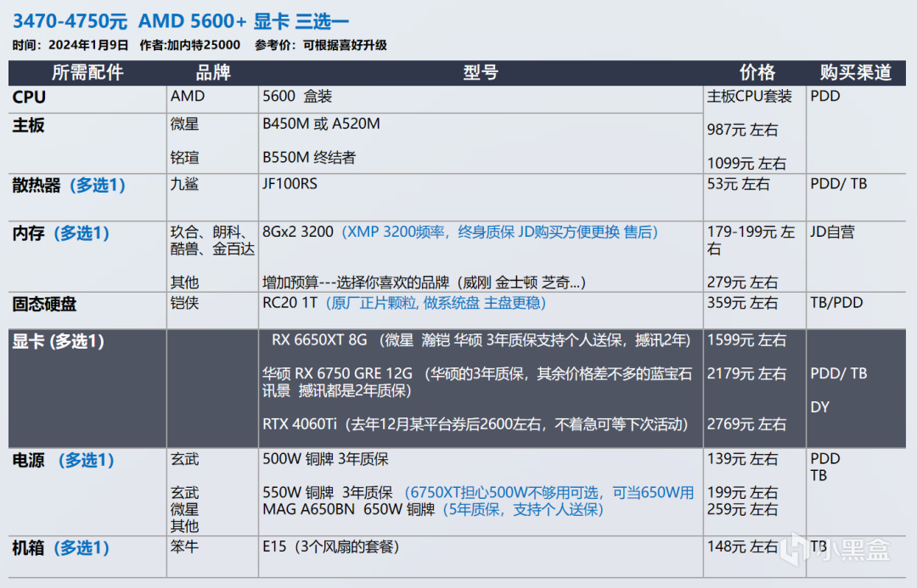Click the '铠侠' brand cell
The width and height of the screenshot is (917, 588).
tap(185, 303)
